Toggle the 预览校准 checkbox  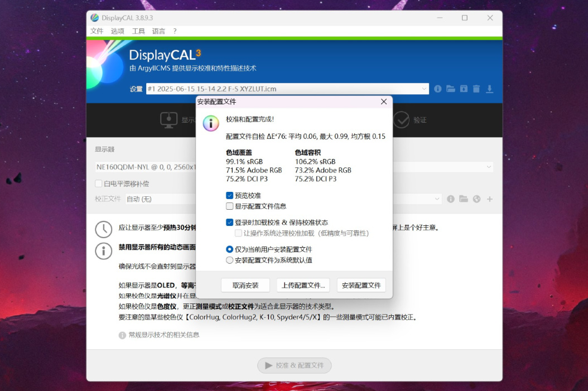tap(229, 195)
